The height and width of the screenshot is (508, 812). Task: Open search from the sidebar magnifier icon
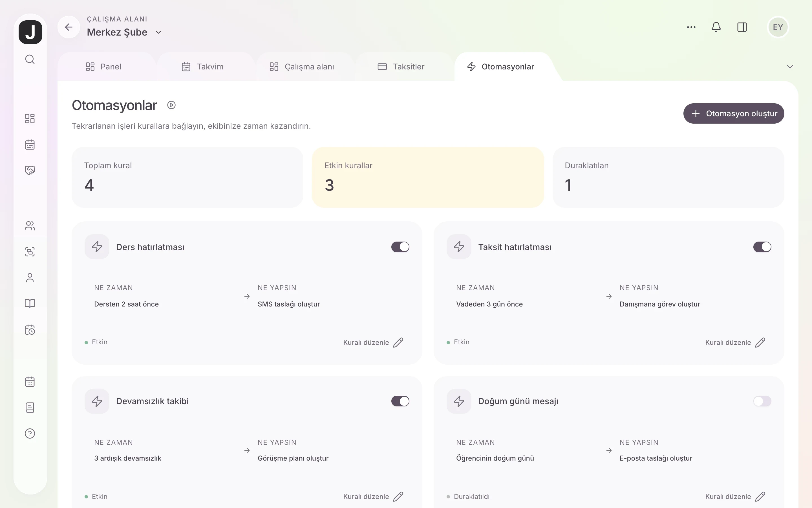(x=30, y=60)
